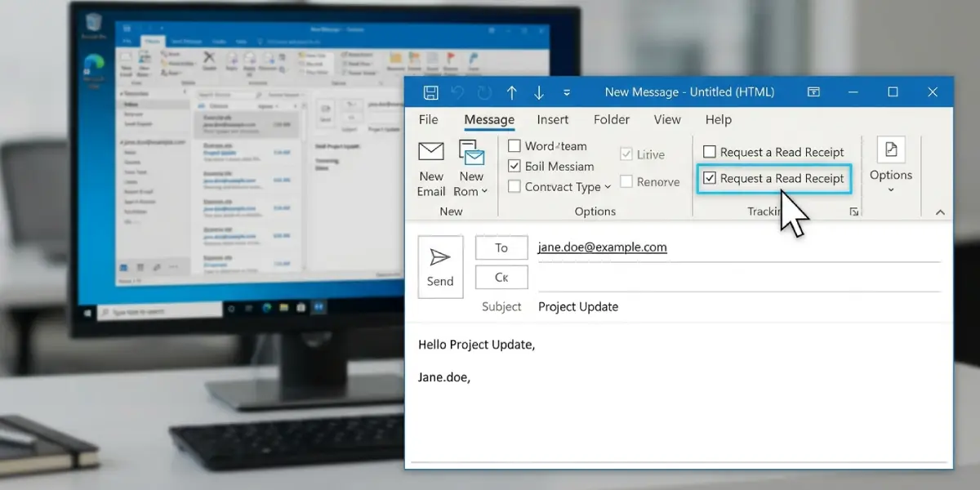Image resolution: width=980 pixels, height=490 pixels.
Task: Select the Message ribbon tab
Action: tap(489, 119)
